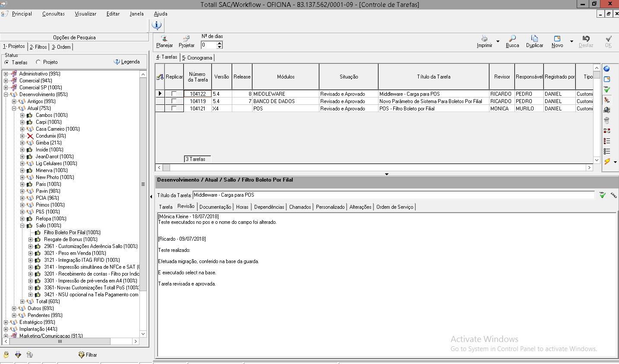
Task: Click the wrench icon beside the task title
Action: click(613, 195)
